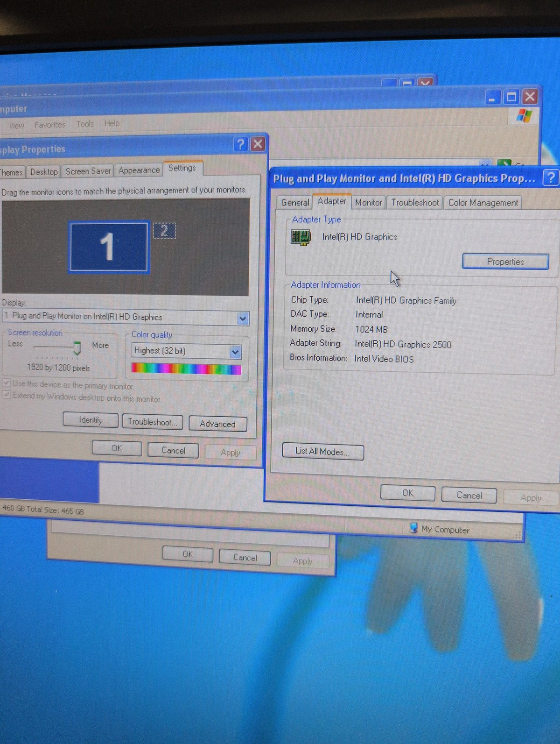The image size is (560, 744).
Task: Click the My Computer icon in the status bar
Action: 413,528
